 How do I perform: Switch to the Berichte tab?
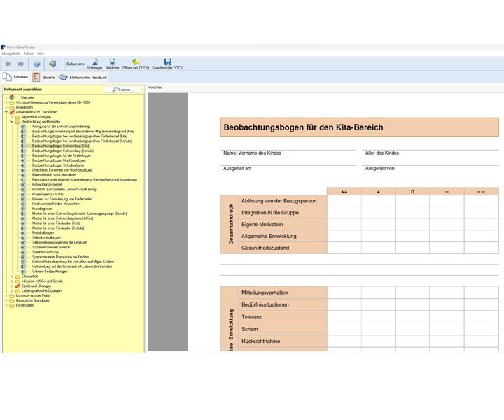(43, 78)
